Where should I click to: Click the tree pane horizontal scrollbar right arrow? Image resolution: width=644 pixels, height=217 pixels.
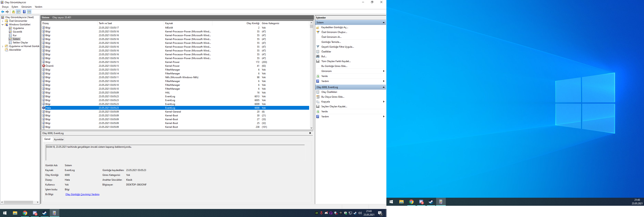pos(37,202)
